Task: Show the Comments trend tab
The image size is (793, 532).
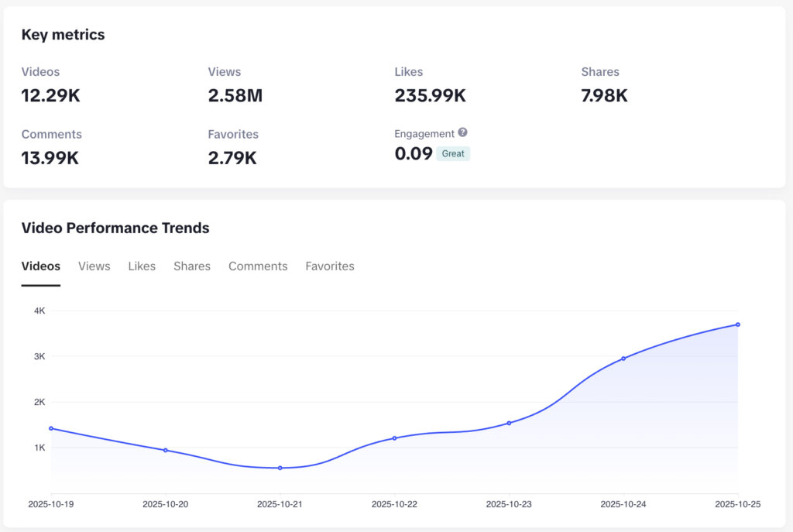Action: click(258, 266)
